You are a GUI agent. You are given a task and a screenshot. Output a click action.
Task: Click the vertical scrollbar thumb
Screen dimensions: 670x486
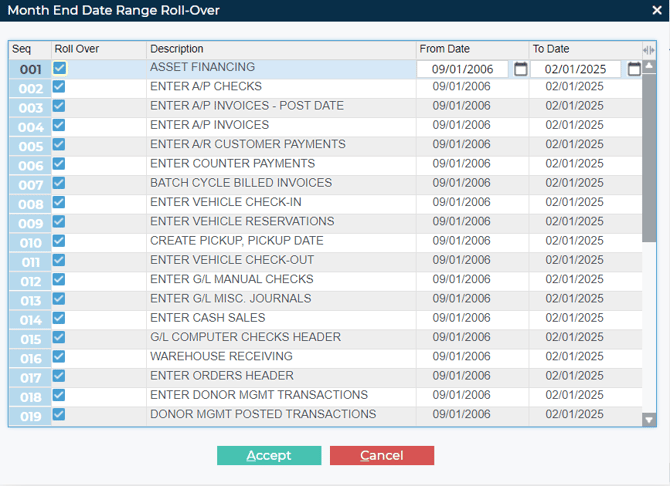click(649, 155)
